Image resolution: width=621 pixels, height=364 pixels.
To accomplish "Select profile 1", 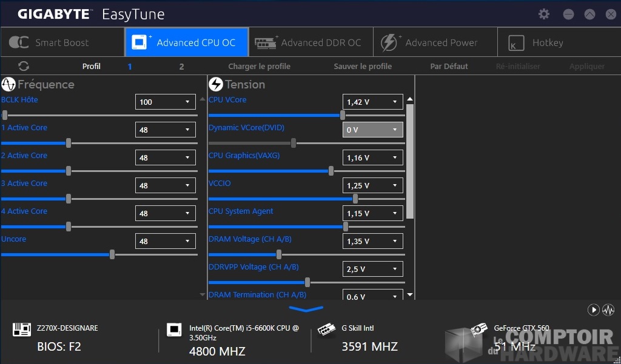I will [130, 67].
